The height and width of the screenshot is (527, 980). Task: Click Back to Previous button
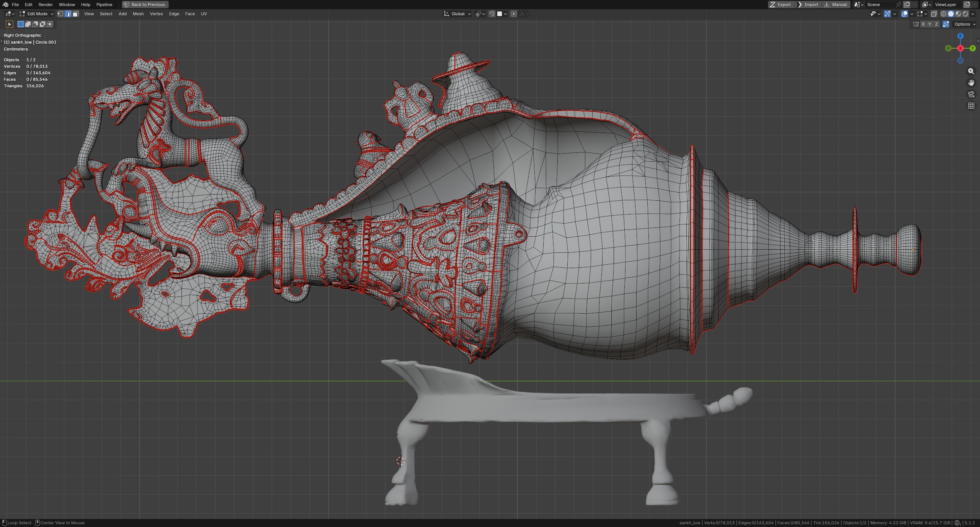pos(145,5)
